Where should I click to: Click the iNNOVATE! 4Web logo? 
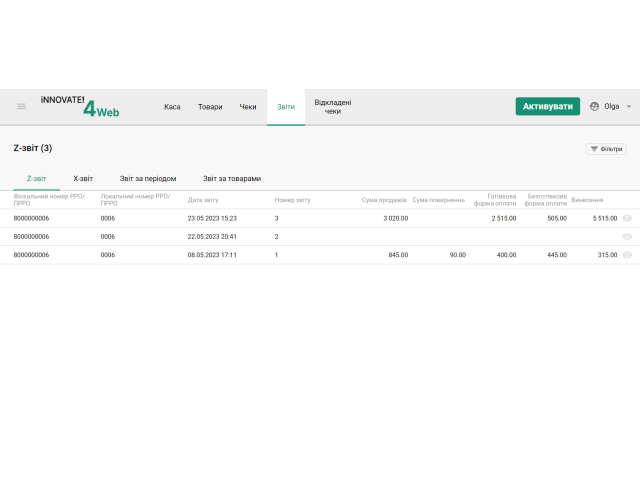click(80, 106)
